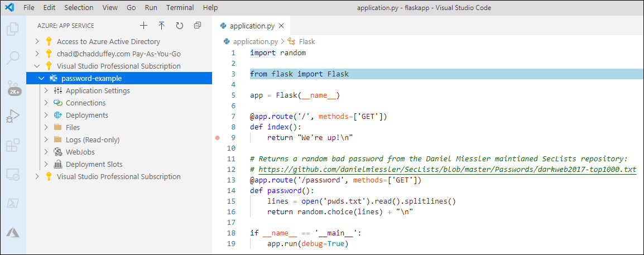Expand the Files node
The image size is (644, 255).
46,127
